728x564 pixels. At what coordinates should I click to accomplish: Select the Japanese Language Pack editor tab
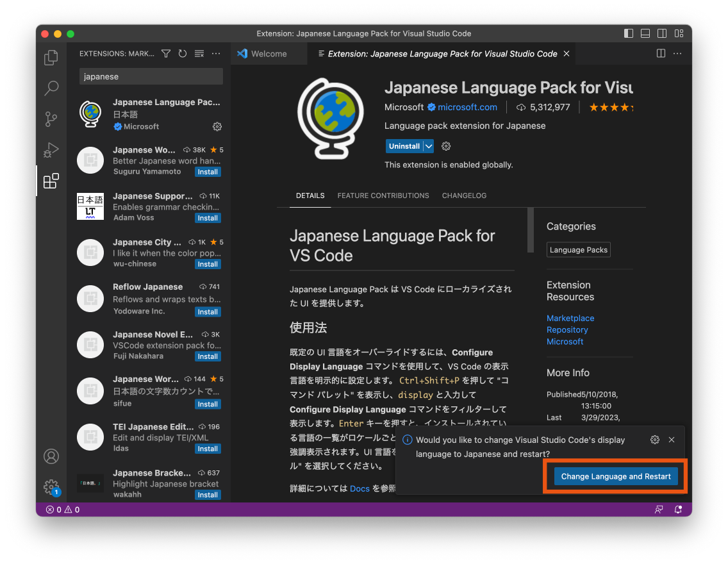tap(442, 54)
